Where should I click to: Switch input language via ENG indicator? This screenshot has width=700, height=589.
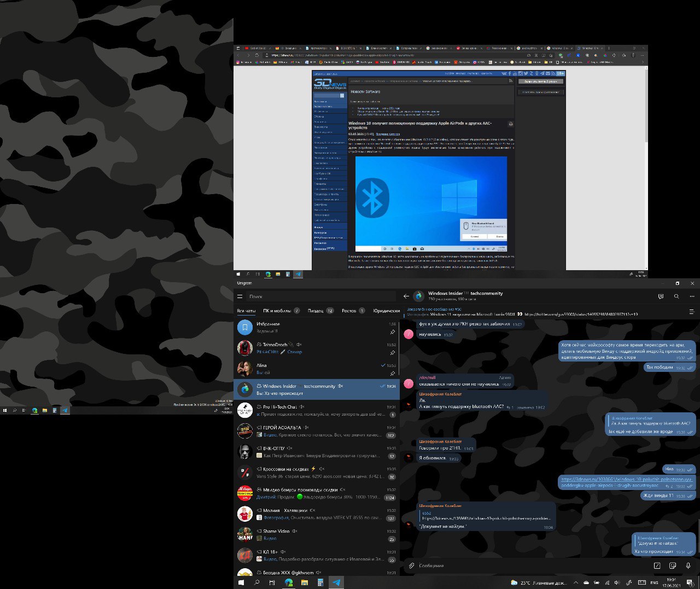click(654, 583)
